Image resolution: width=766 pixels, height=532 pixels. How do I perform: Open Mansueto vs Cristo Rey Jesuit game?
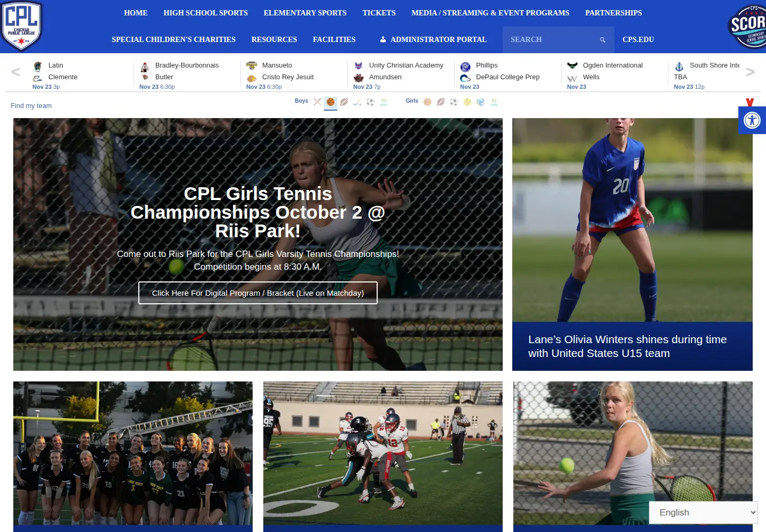point(294,74)
